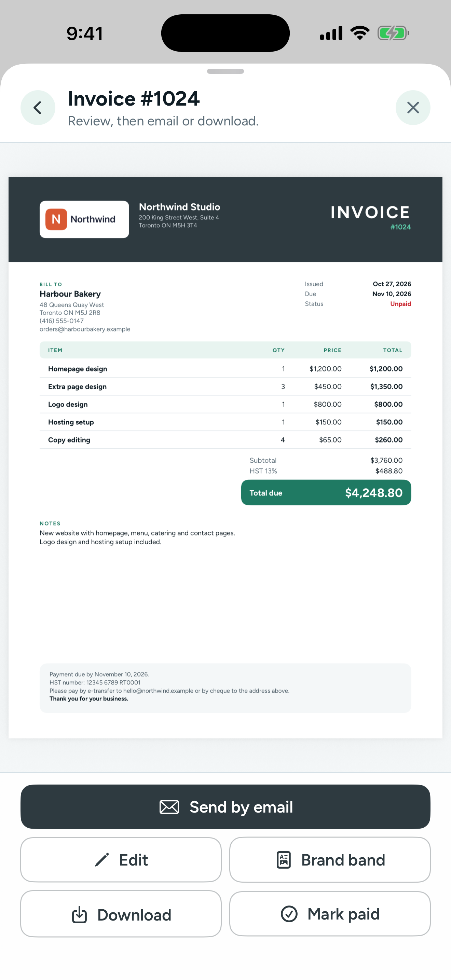
Task: Tap the Unpaid status label
Action: point(400,303)
